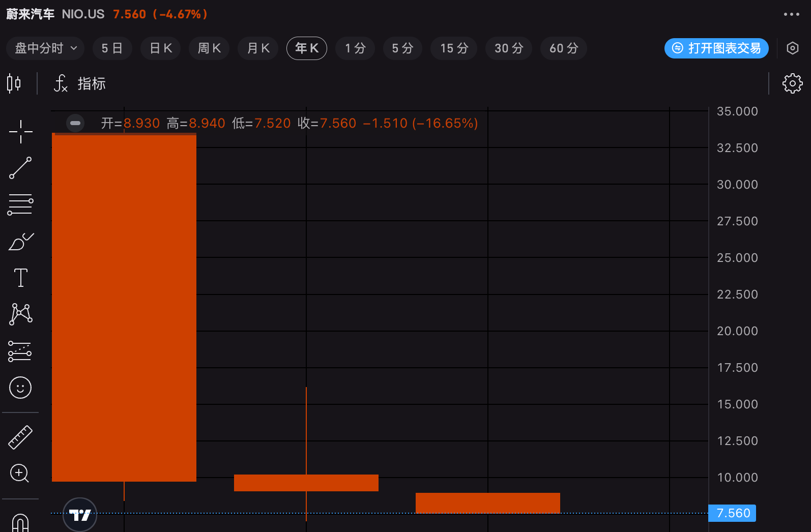Click the TradingView logo

80,515
